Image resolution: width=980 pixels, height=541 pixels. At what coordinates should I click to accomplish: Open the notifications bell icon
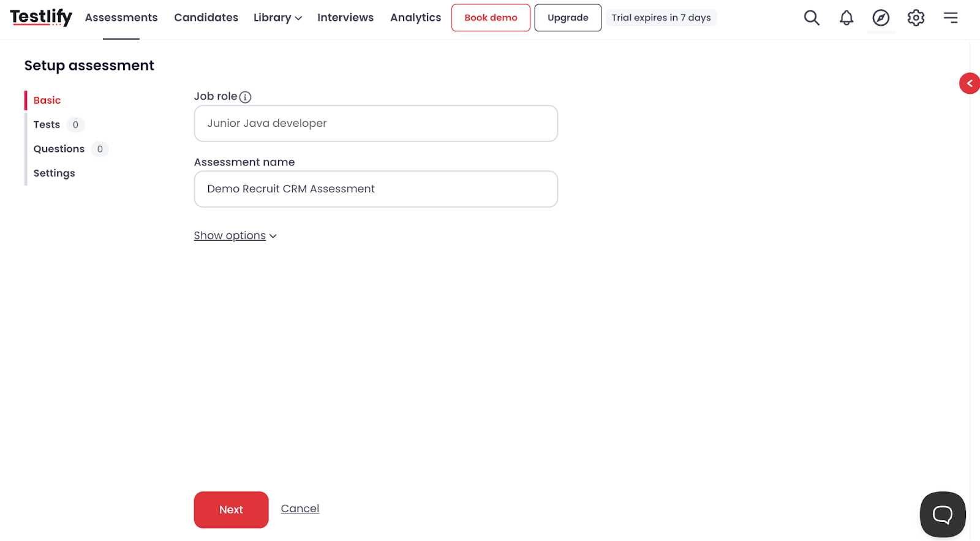pos(846,18)
